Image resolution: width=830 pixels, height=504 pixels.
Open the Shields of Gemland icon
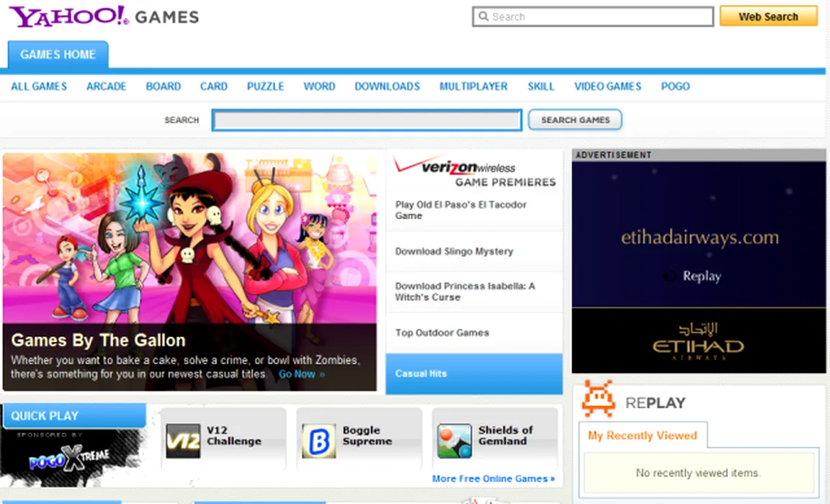pos(454,441)
